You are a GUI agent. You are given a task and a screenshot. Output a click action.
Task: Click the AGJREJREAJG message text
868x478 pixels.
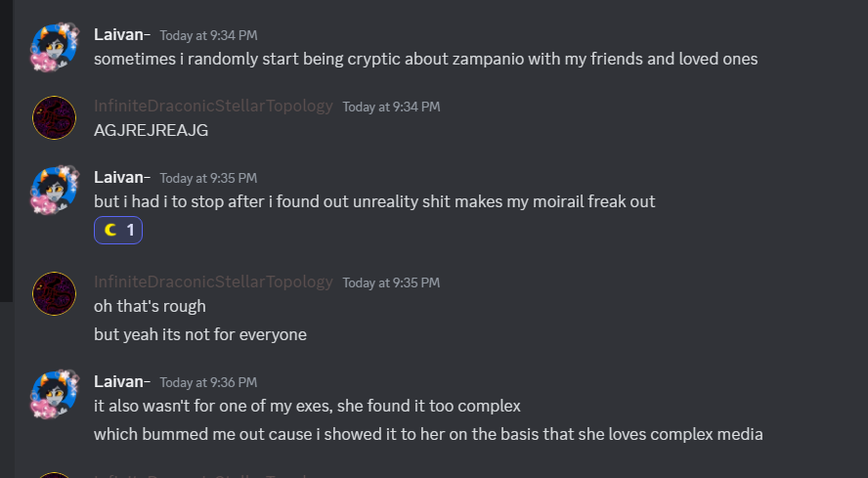tap(151, 130)
